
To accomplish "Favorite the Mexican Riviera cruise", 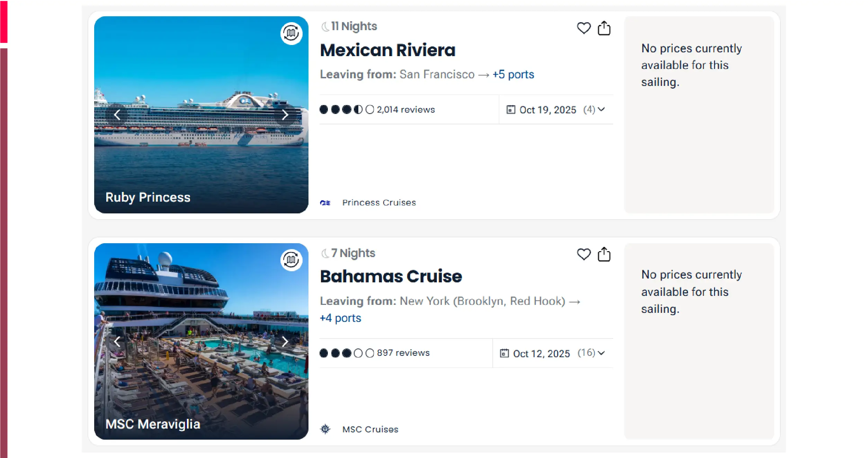I will 583,28.
